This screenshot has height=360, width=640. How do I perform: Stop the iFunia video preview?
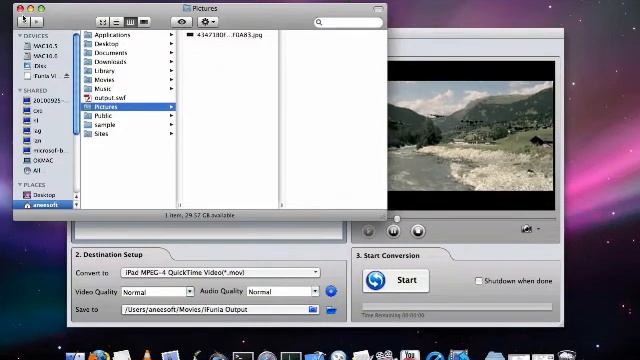[418, 231]
